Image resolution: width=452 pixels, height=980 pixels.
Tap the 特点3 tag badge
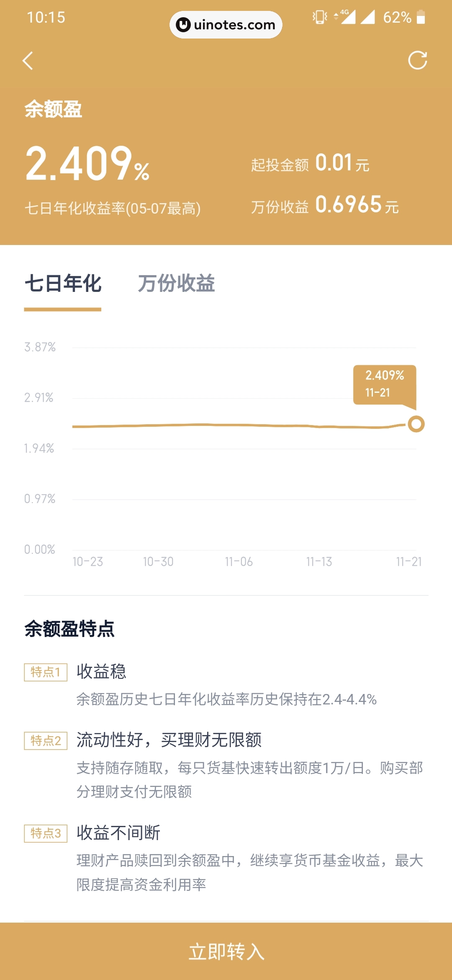tap(46, 833)
